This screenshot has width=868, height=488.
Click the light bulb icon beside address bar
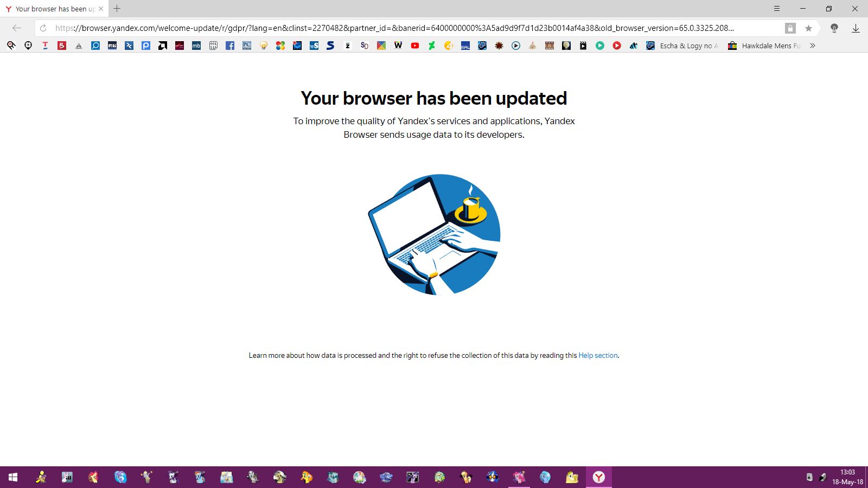click(834, 28)
